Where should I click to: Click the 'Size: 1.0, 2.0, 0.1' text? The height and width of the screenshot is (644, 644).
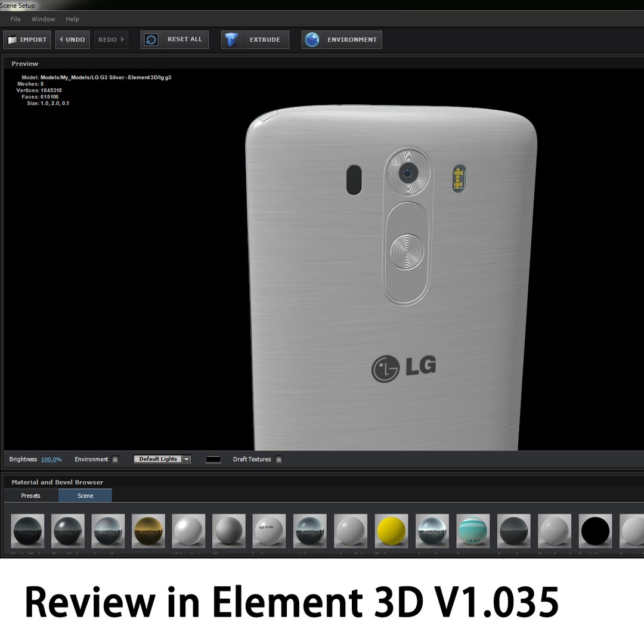(48, 104)
